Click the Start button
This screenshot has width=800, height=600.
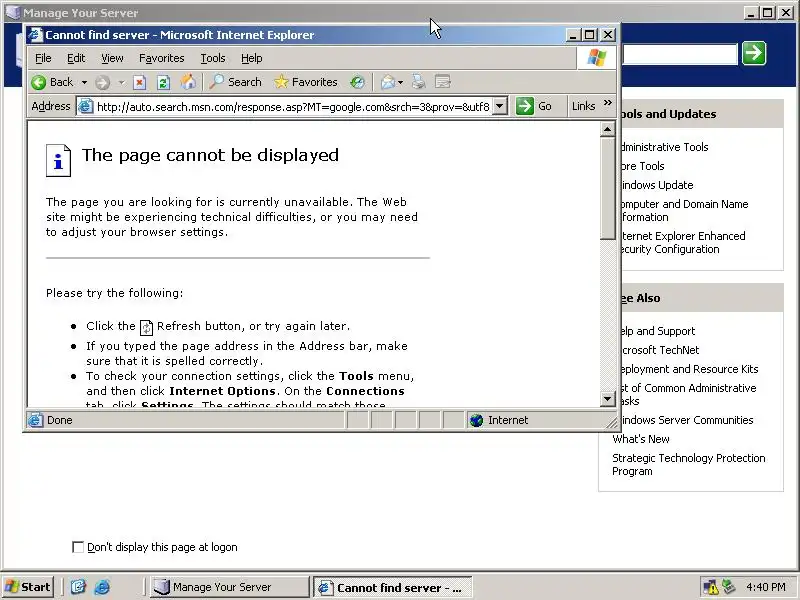point(28,587)
